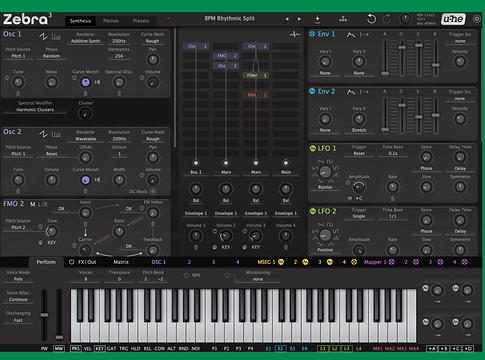Open the MIDI network tree icon
485x360 pixels.
343,19
